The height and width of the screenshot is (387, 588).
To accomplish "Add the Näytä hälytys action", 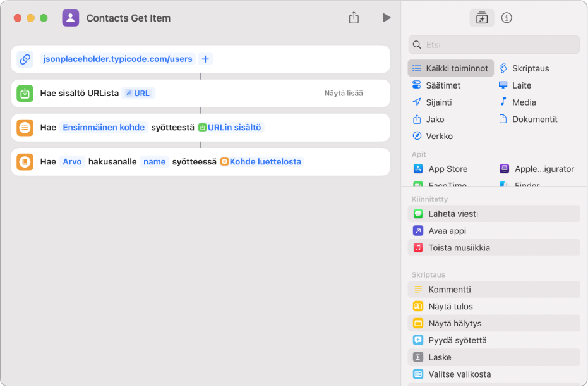I will (494, 323).
